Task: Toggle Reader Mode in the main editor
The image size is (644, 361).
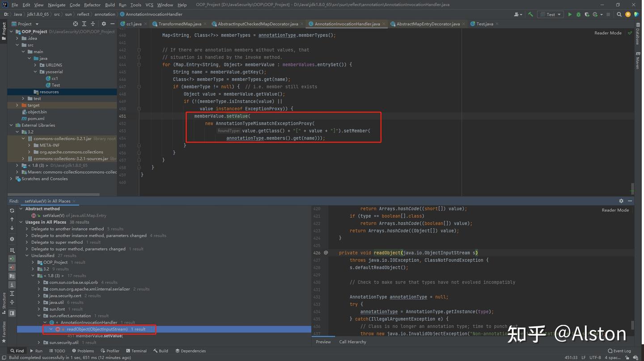Action: pos(608,33)
